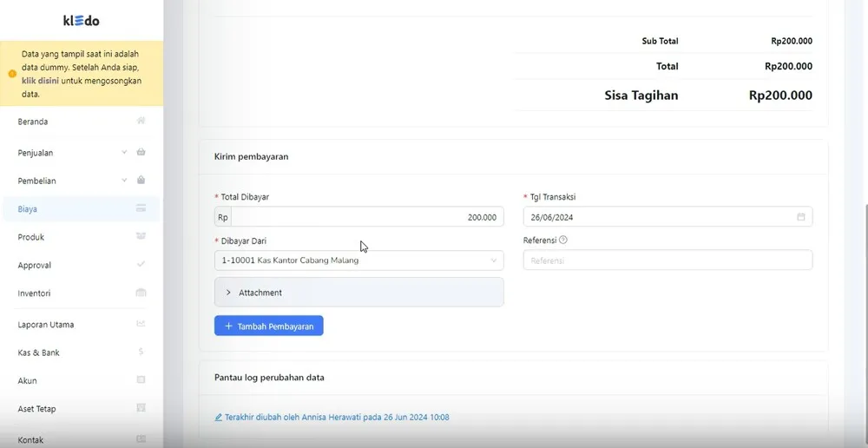Image resolution: width=868 pixels, height=448 pixels.
Task: Go to the Biaya menu
Action: point(82,209)
